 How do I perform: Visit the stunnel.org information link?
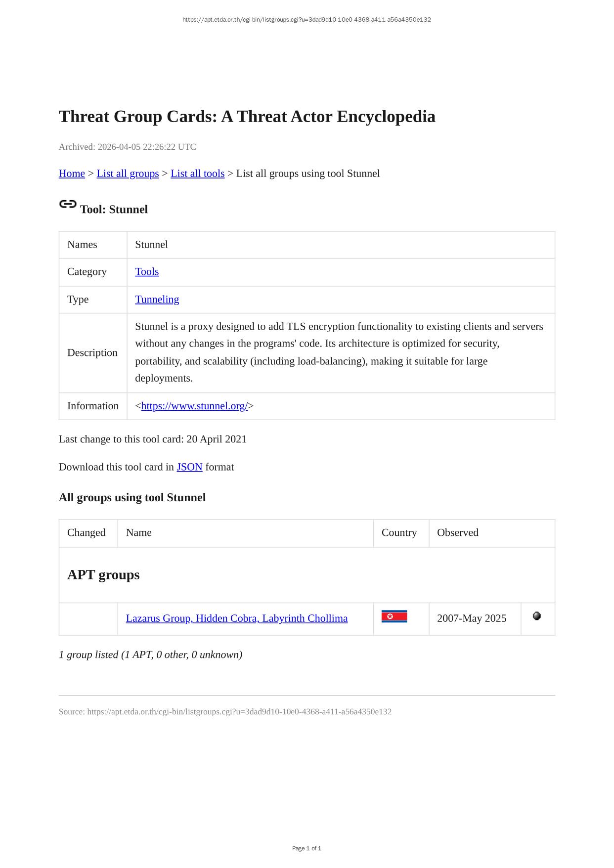pyautogui.click(x=194, y=406)
